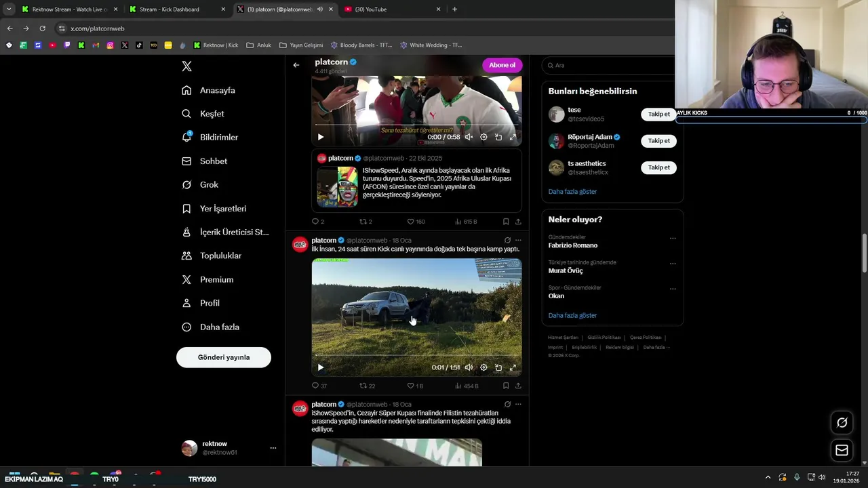868x488 pixels.
Task: Toggle picture-in-picture on camping video
Action: tap(498, 367)
